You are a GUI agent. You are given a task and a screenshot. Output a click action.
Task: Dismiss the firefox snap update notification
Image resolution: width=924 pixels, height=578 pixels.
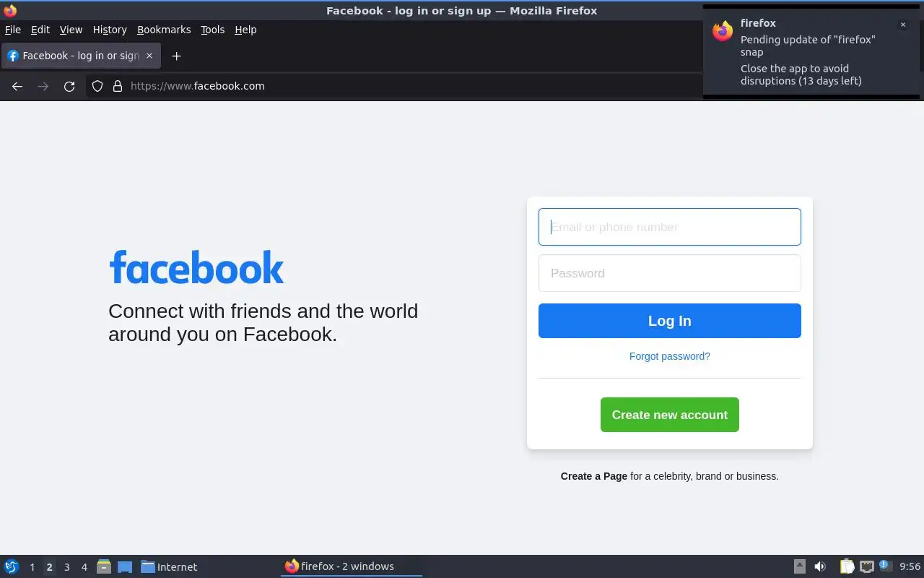pos(902,25)
